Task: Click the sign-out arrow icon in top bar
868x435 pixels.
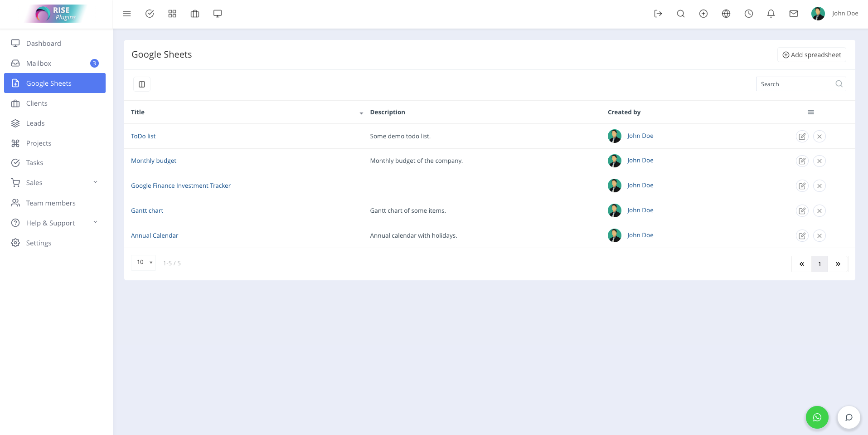Action: (658, 14)
